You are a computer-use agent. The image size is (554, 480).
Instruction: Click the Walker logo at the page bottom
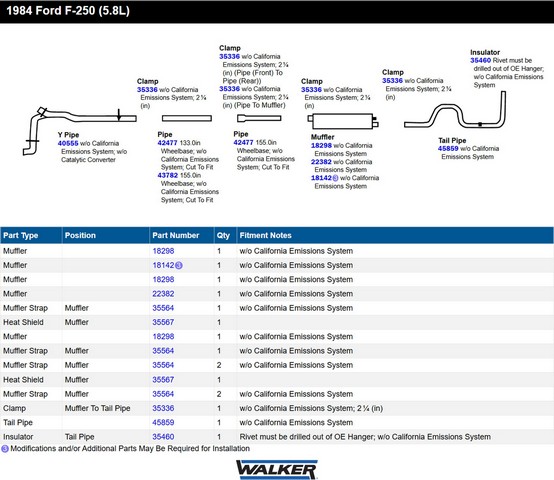point(277,469)
